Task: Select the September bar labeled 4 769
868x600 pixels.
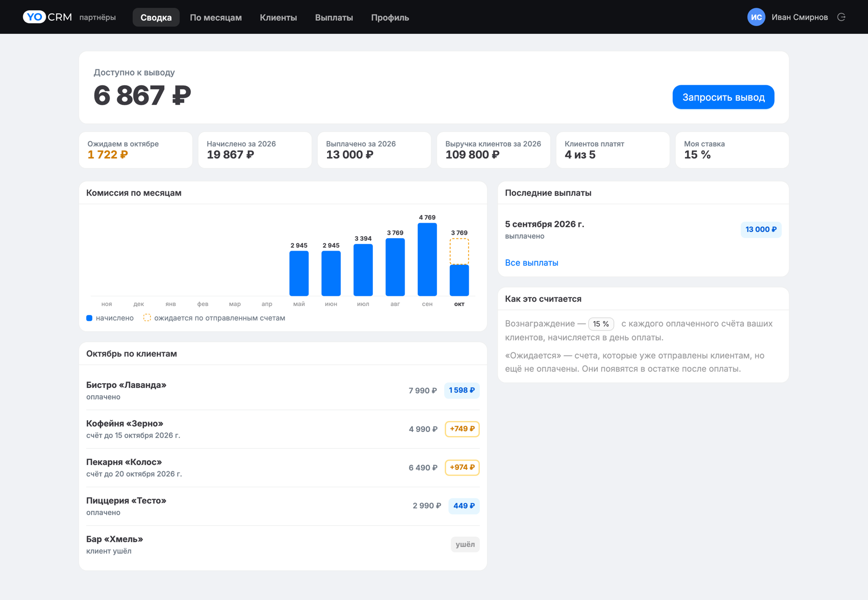Action: pyautogui.click(x=427, y=259)
